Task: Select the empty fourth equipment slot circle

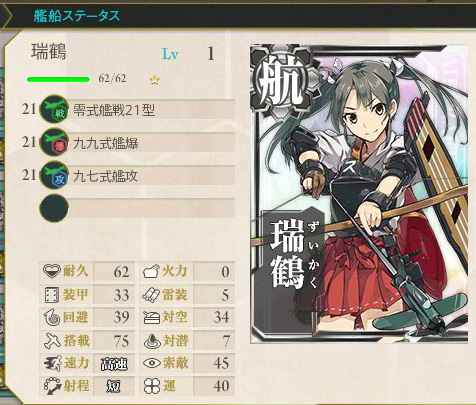Action: pos(54,208)
